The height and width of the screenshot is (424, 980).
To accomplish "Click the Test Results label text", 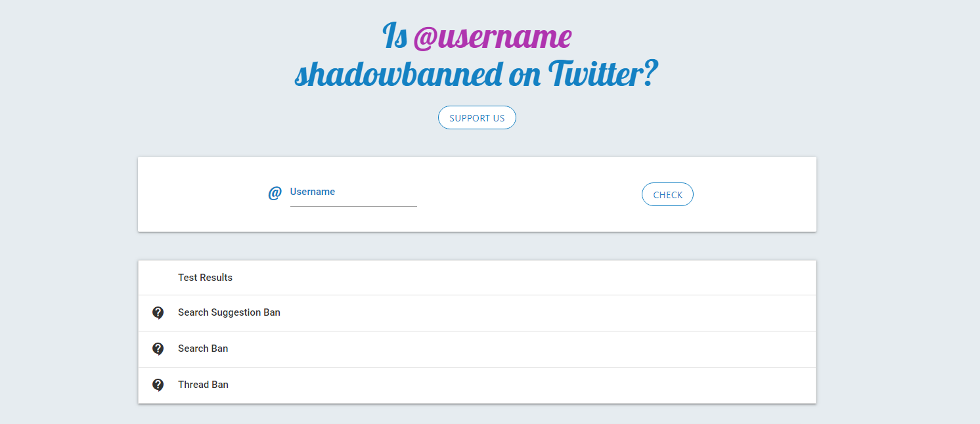I will point(205,278).
